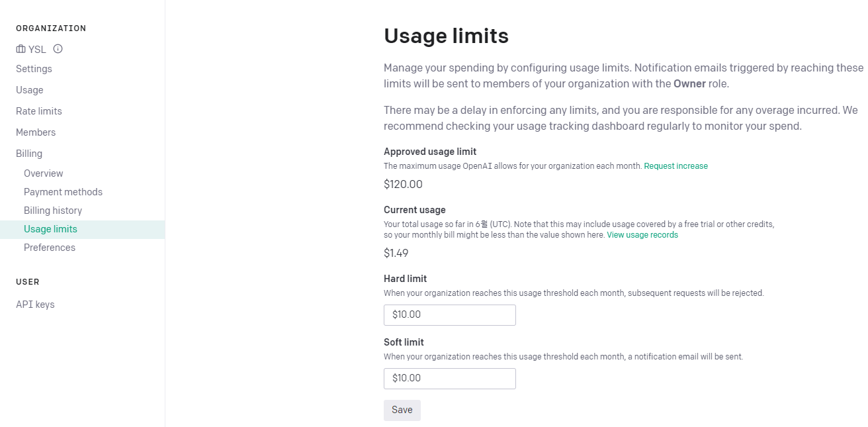View Billing history page
Screen dimensions: 868x427
point(53,211)
